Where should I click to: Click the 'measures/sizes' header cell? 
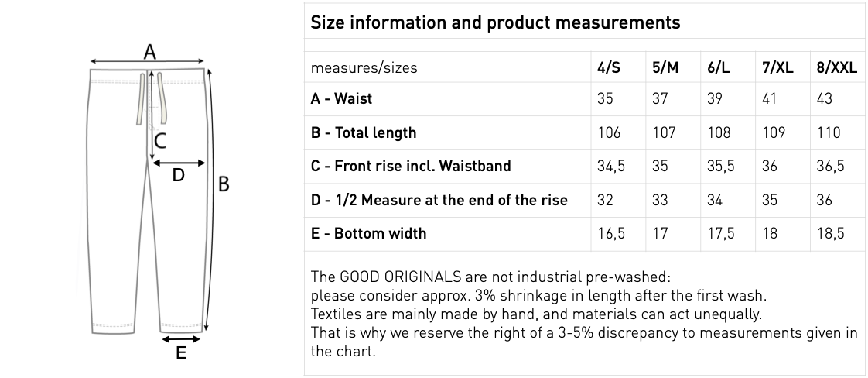(x=363, y=67)
